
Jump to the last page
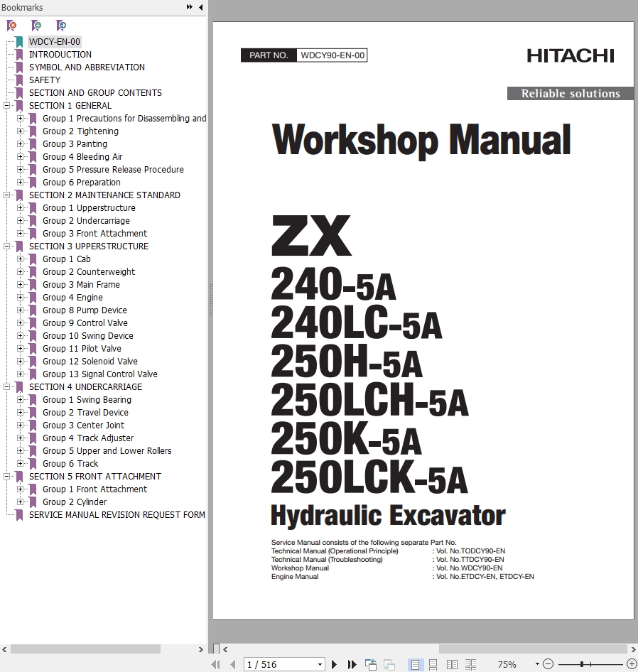(x=352, y=665)
